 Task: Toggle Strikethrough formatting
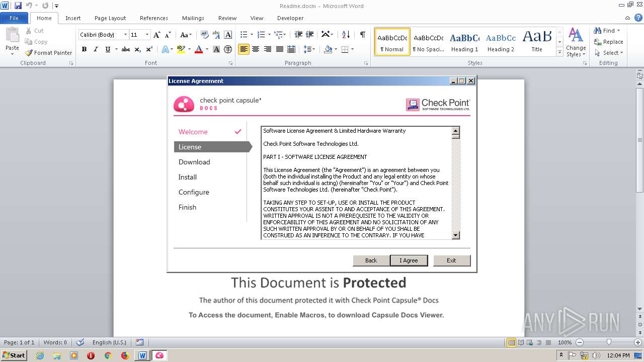126,49
